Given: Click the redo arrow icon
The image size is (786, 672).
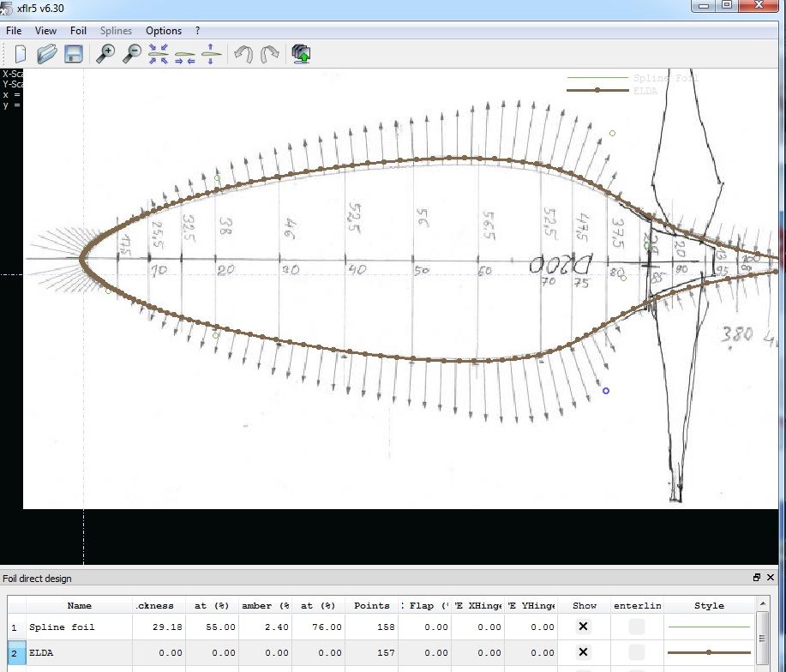Looking at the screenshot, I should [x=269, y=54].
